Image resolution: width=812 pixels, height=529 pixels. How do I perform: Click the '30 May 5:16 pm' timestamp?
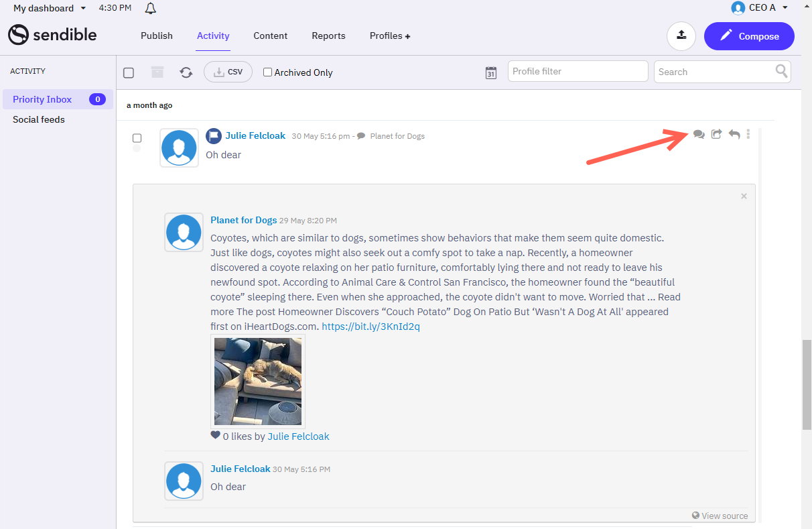coord(320,136)
